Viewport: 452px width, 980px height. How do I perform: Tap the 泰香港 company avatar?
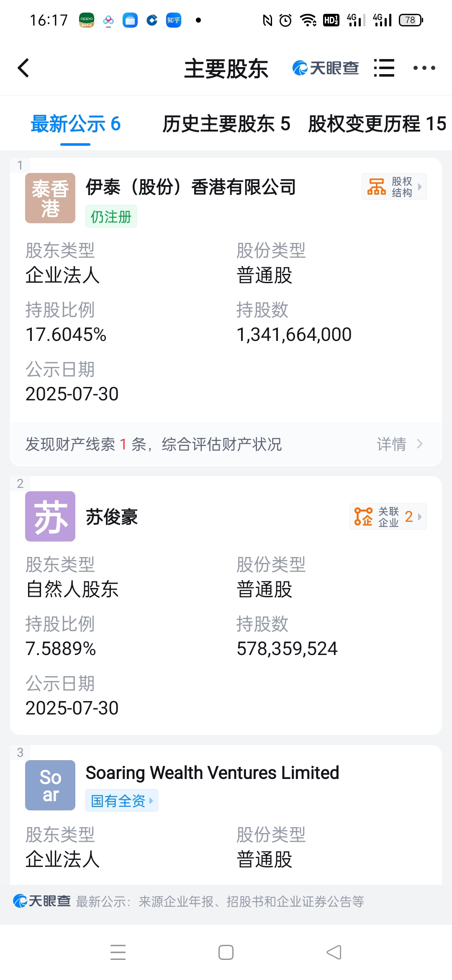(50, 198)
